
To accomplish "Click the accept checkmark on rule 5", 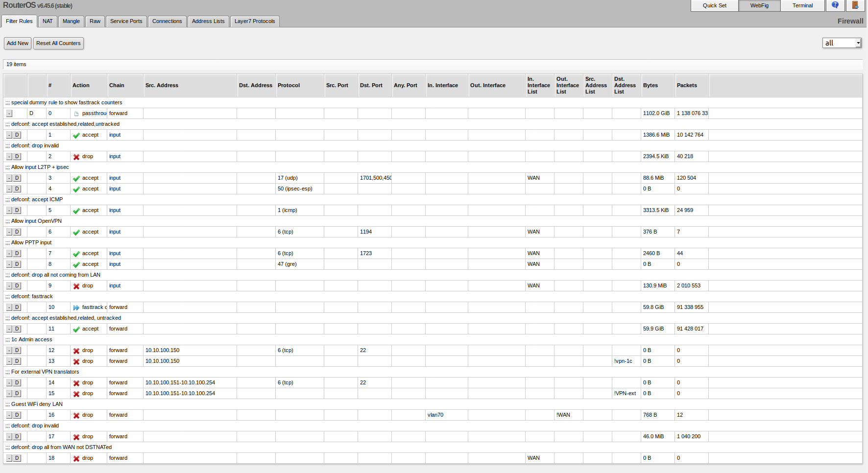I will pyautogui.click(x=76, y=211).
